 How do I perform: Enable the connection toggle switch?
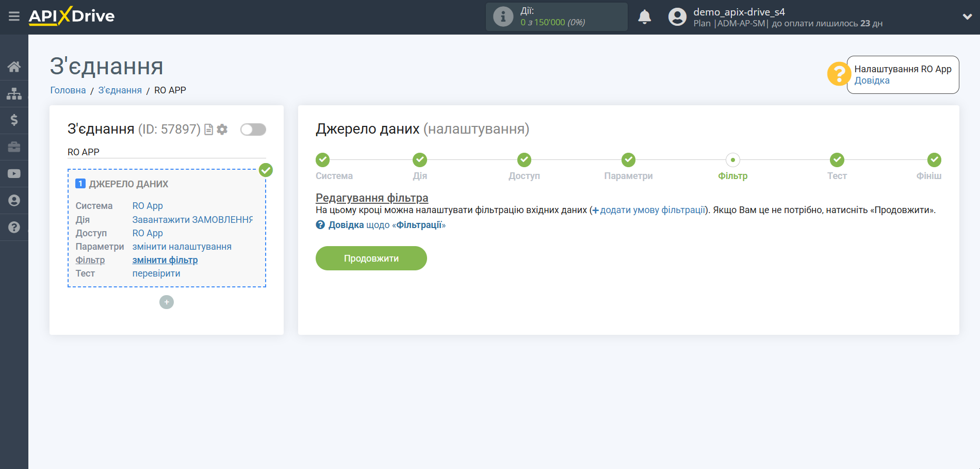tap(253, 130)
